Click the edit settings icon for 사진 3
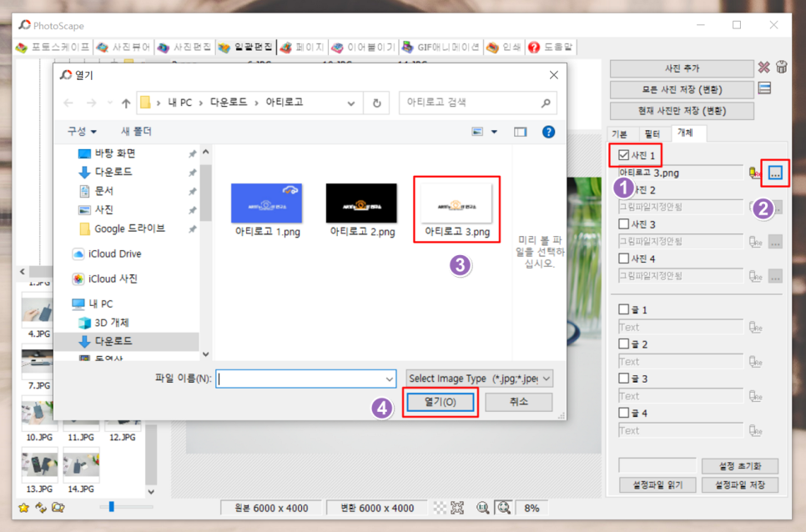 (x=755, y=241)
